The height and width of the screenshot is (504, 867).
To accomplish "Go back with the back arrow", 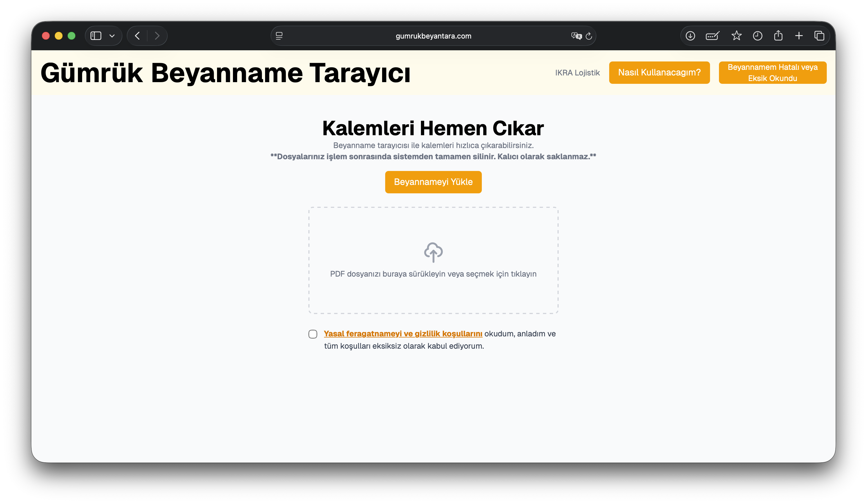I will 137,36.
